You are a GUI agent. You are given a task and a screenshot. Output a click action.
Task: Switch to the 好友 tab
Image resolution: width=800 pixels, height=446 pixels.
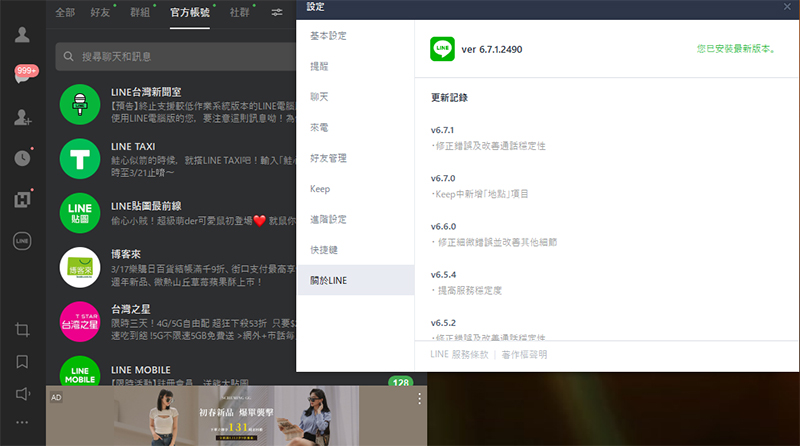100,12
